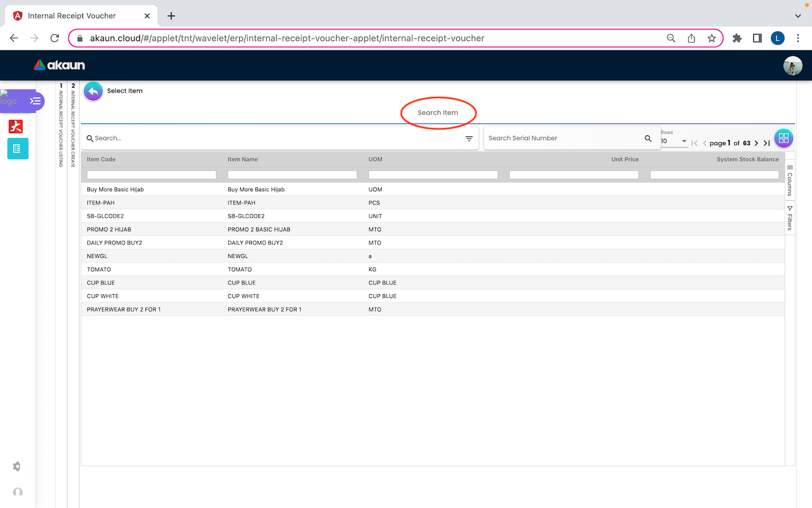
Task: Open the settings gear in left sidebar
Action: [17, 466]
